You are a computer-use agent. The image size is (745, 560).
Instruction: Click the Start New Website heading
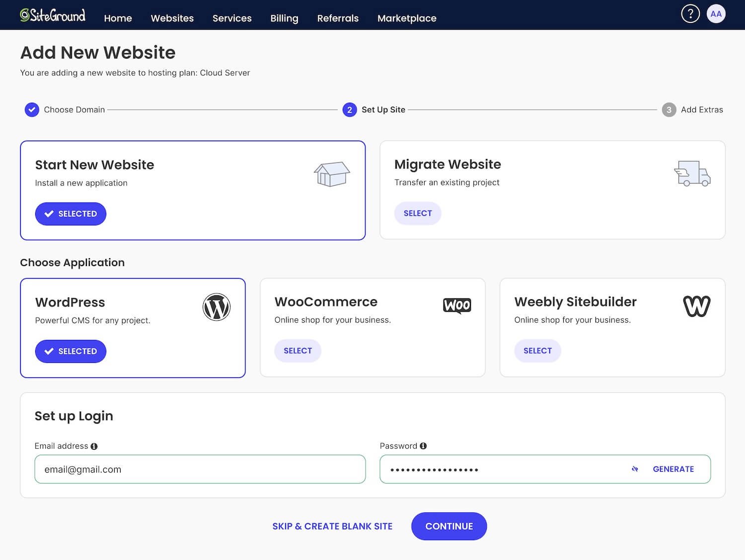95,165
